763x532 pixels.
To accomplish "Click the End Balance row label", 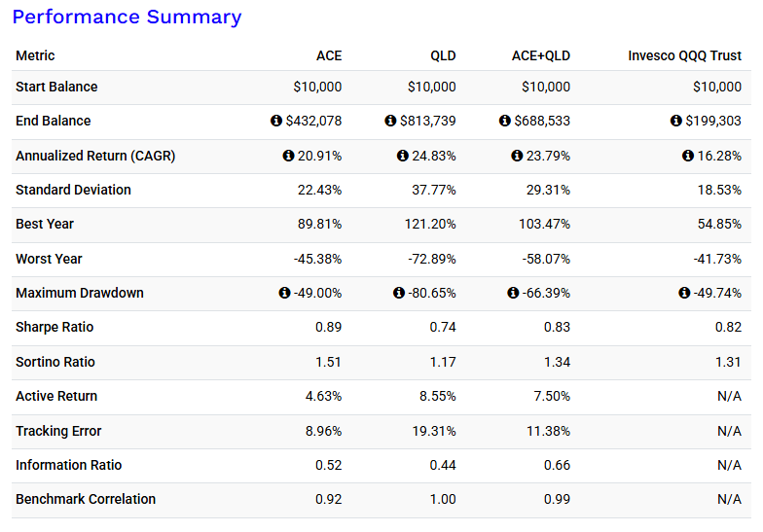I will (53, 121).
